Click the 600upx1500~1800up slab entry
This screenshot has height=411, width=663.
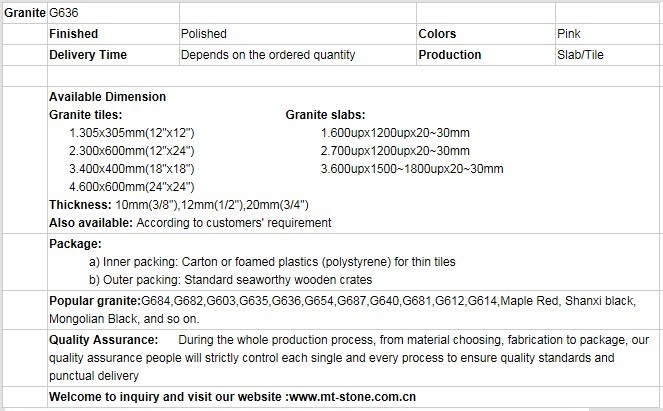point(412,169)
